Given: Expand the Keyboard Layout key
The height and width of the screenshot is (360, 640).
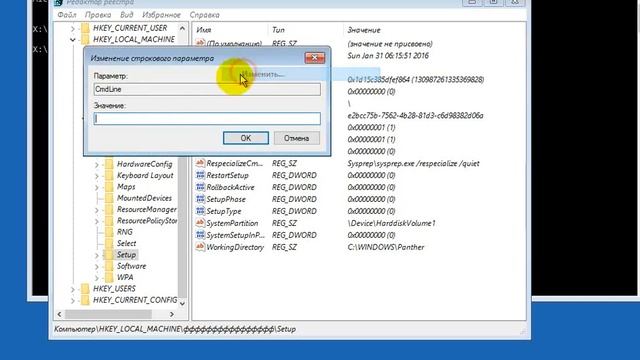Looking at the screenshot, I should click(x=97, y=176).
